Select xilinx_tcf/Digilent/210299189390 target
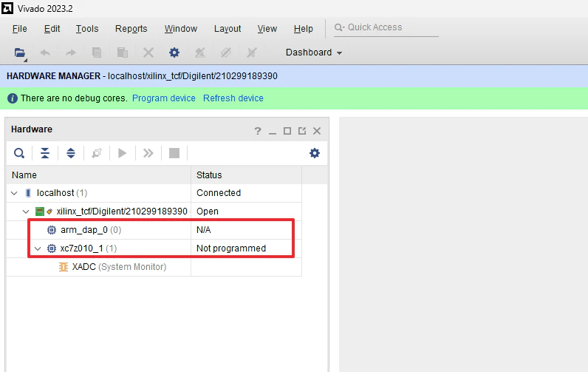588x372 pixels. (x=122, y=212)
